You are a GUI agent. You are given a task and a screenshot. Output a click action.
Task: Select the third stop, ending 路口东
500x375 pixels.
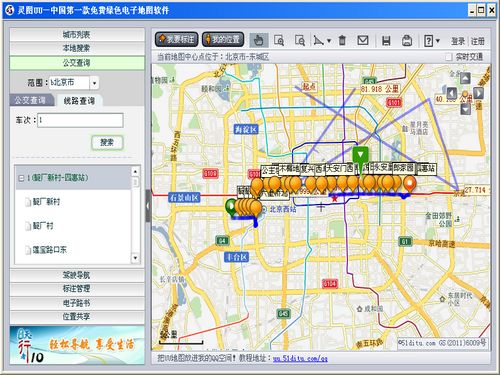tap(49, 250)
